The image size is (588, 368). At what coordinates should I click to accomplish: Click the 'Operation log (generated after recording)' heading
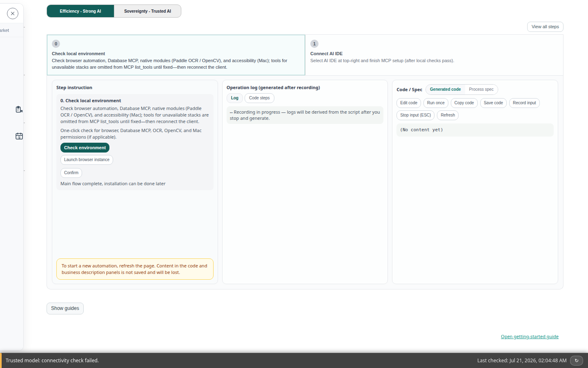coord(273,88)
